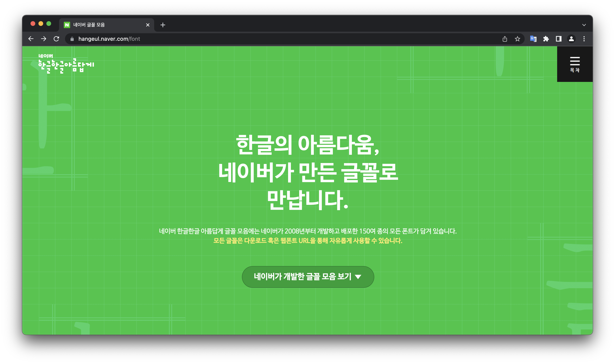This screenshot has width=615, height=364.
Task: Open the 목차 hamburger menu
Action: [x=575, y=64]
